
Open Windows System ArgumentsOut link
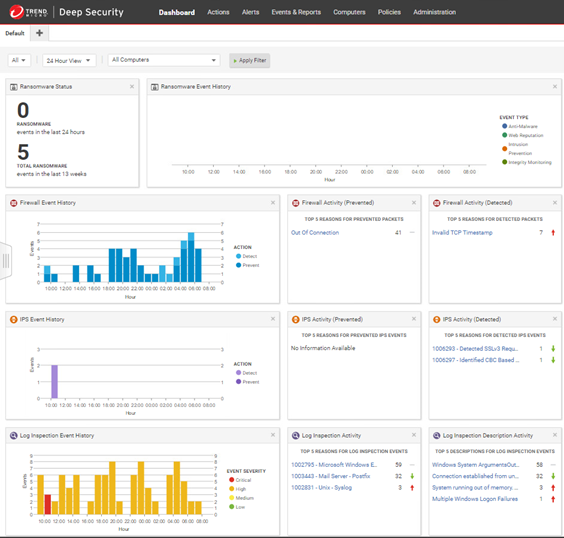tap(476, 465)
